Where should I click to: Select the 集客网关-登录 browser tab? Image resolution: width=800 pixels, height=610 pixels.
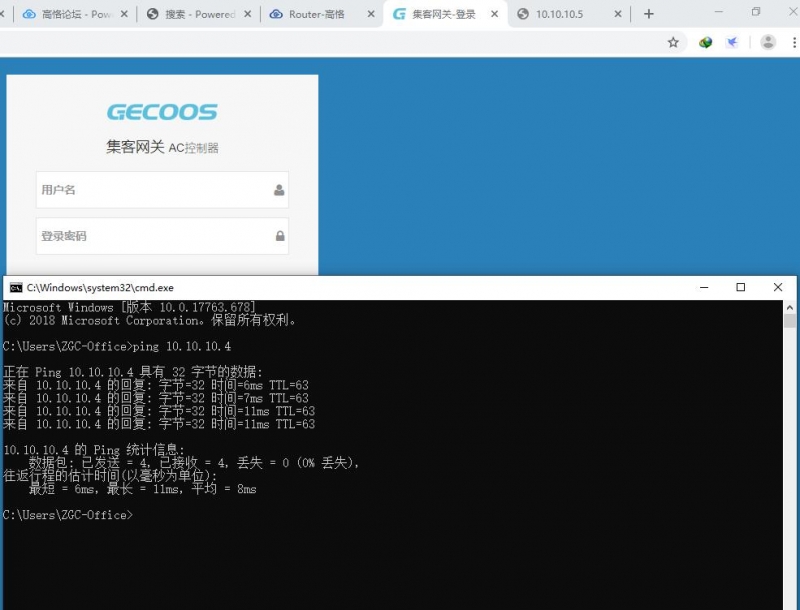[443, 14]
